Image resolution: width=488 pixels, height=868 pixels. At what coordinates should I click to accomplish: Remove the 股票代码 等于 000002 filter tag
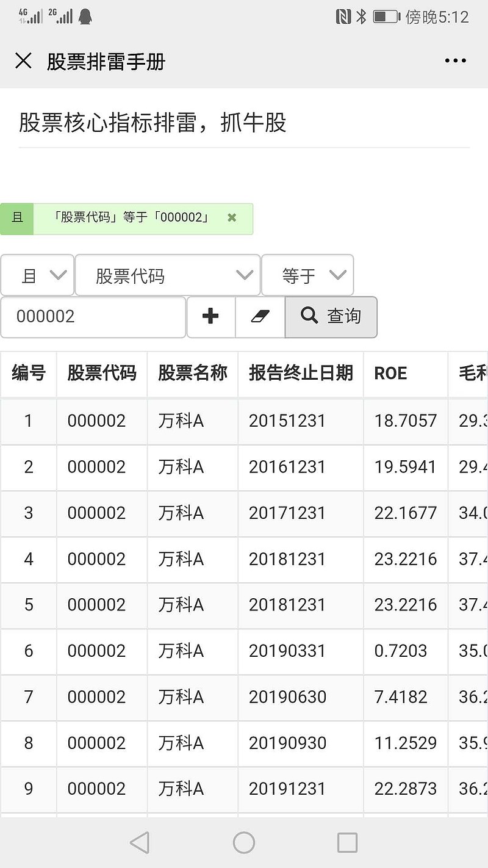(232, 217)
